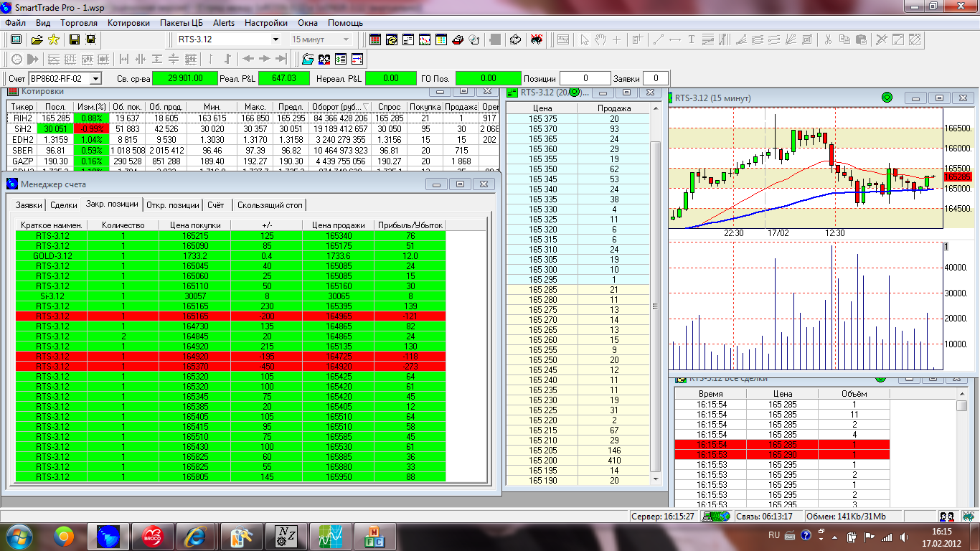Select the hand pan tool
This screenshot has height=551, width=980.
[600, 39]
